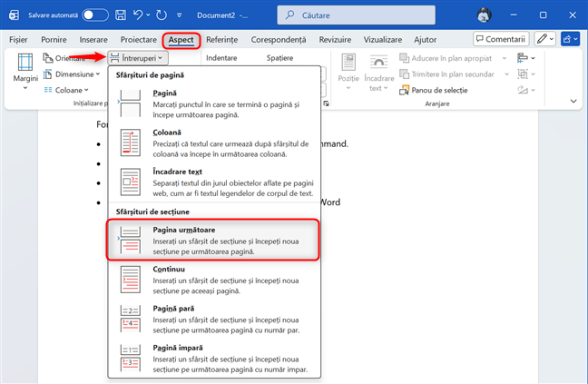Click Trimitere în plan secundar
Image resolution: width=588 pixels, height=384 pixels.
[x=447, y=74]
